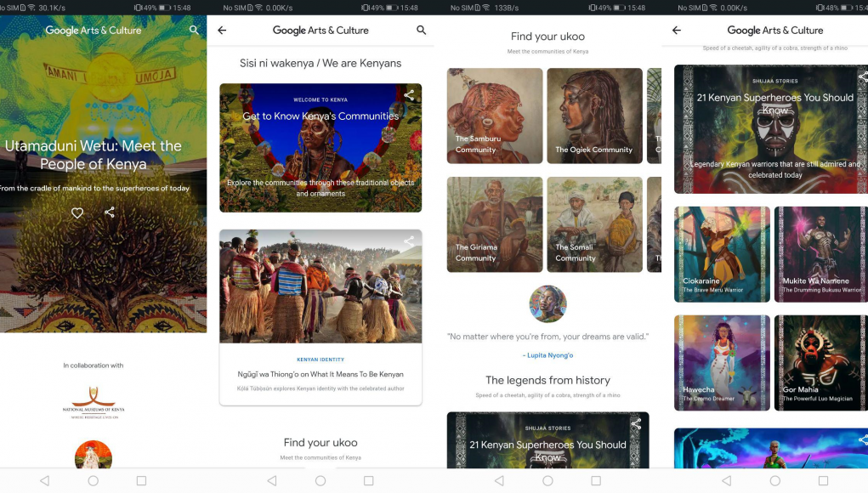Open the National Museums of Kenya logo
The height and width of the screenshot is (493, 868).
[94, 403]
